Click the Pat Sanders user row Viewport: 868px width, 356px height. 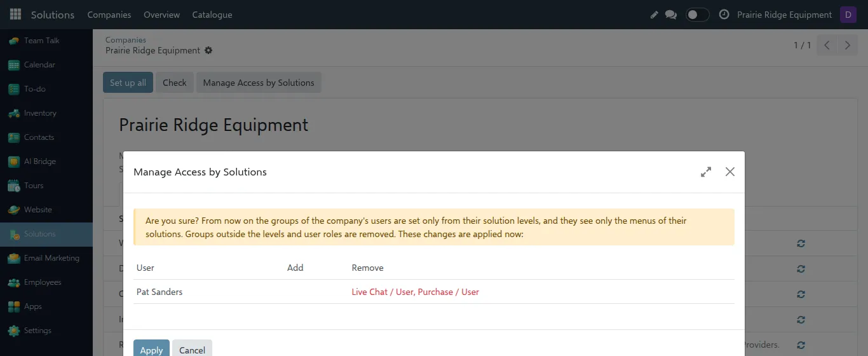click(x=434, y=292)
